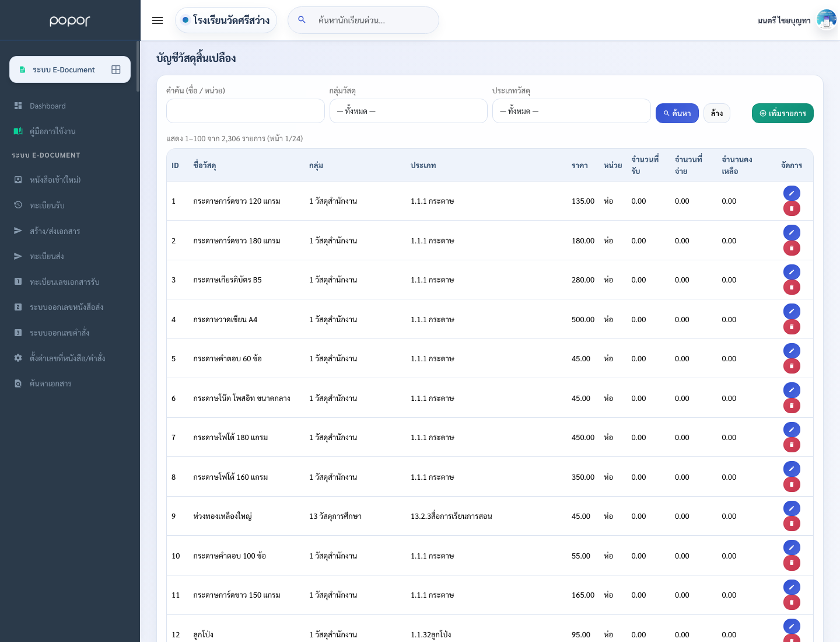The image size is (840, 642).
Task: Open the module grid icon beside ระบบ E-Document
Action: 116,69
